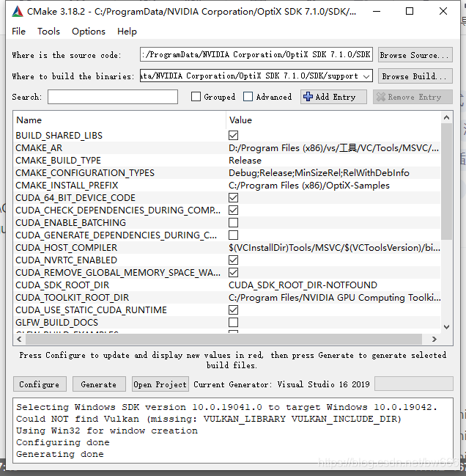
Task: Select the GLFW_BUILD_DOCS entry name
Action: (56, 323)
